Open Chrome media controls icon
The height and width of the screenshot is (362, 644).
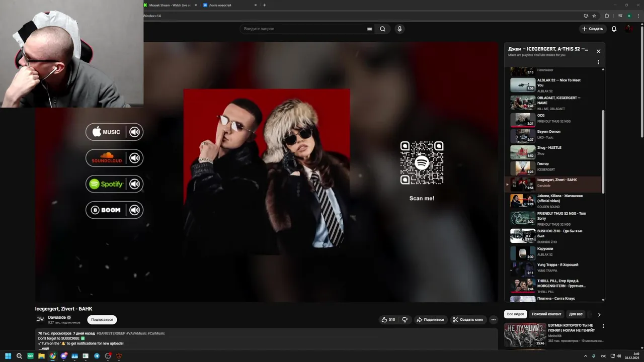pos(620,16)
